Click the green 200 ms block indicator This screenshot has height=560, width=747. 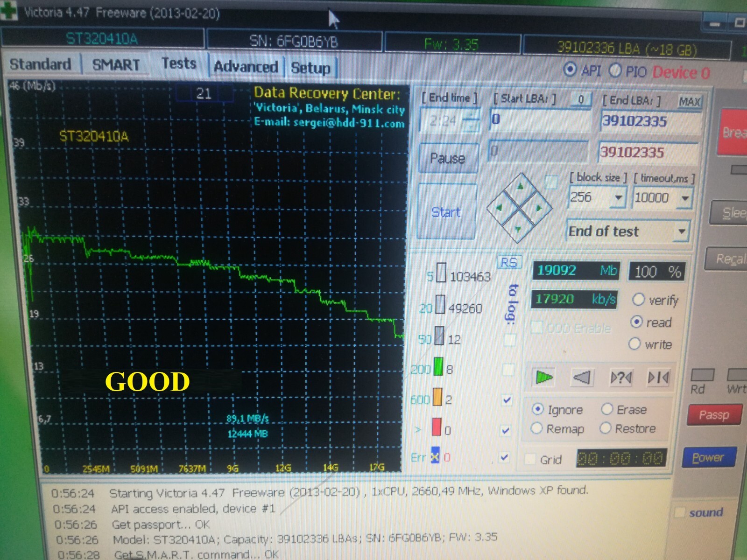pos(438,366)
